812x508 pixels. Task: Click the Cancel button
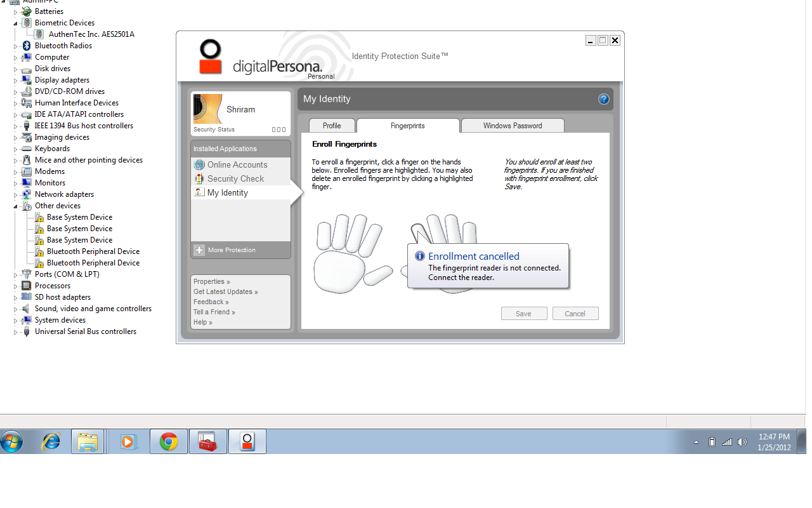pyautogui.click(x=575, y=314)
